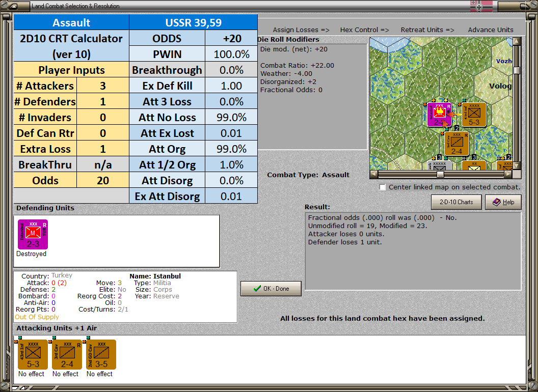Click the Defender loses 1 unit line
The image size is (538, 392).
click(x=345, y=242)
